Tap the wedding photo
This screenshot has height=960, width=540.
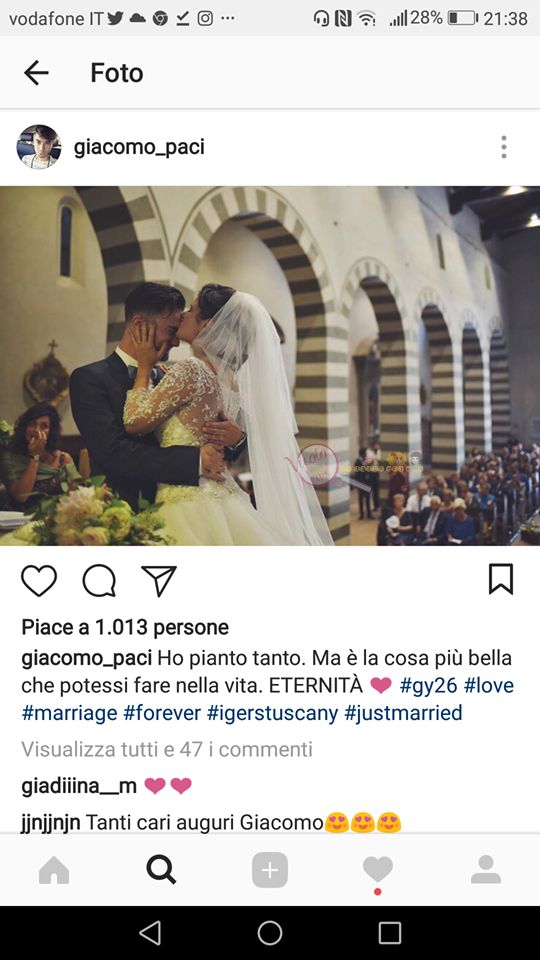coord(270,366)
